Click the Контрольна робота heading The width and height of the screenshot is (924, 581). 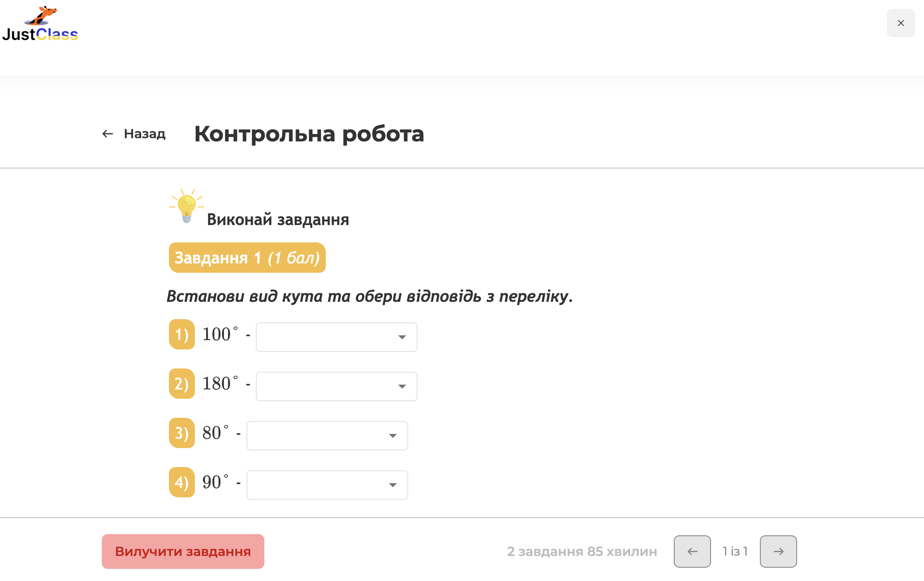309,135
